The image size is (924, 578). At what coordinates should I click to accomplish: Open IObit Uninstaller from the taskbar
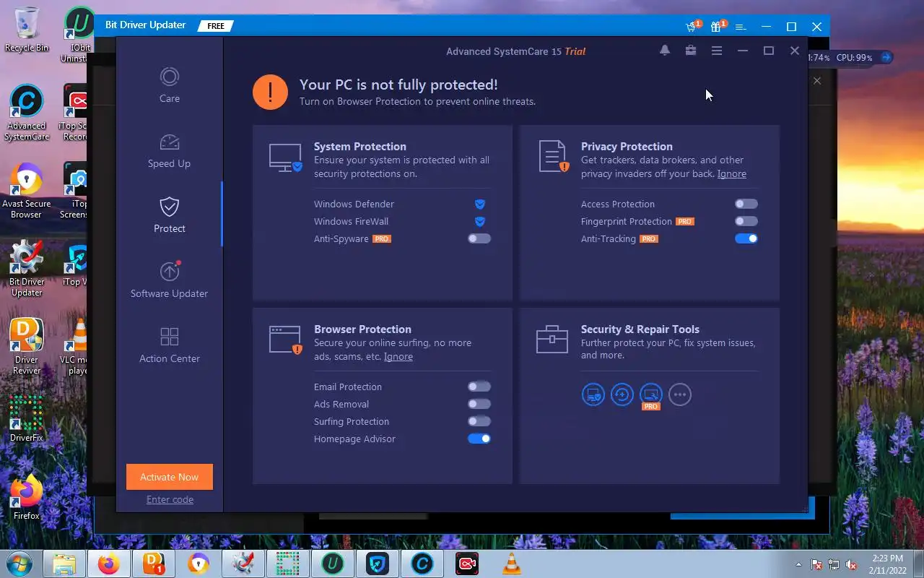[x=333, y=564]
